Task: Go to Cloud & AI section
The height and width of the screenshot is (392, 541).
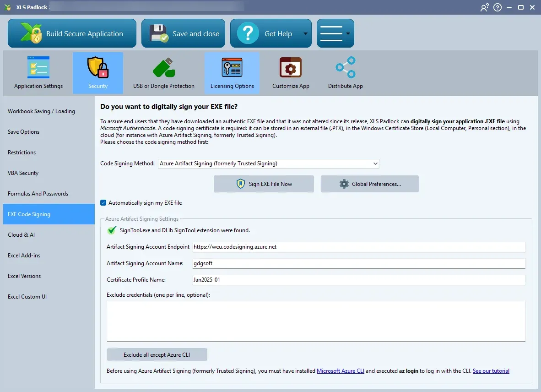Action: coord(49,234)
